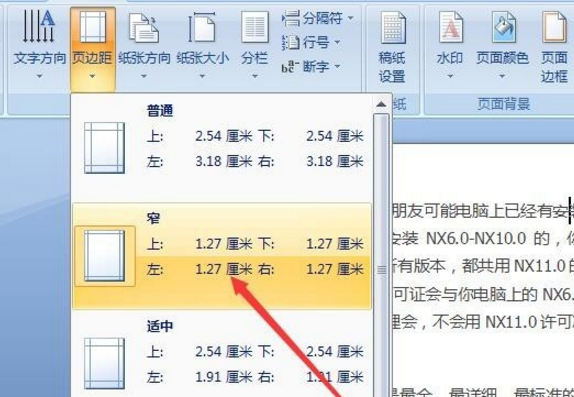Image resolution: width=574 pixels, height=397 pixels.
Task: Click the 页面颜色 page color icon
Action: [503, 26]
